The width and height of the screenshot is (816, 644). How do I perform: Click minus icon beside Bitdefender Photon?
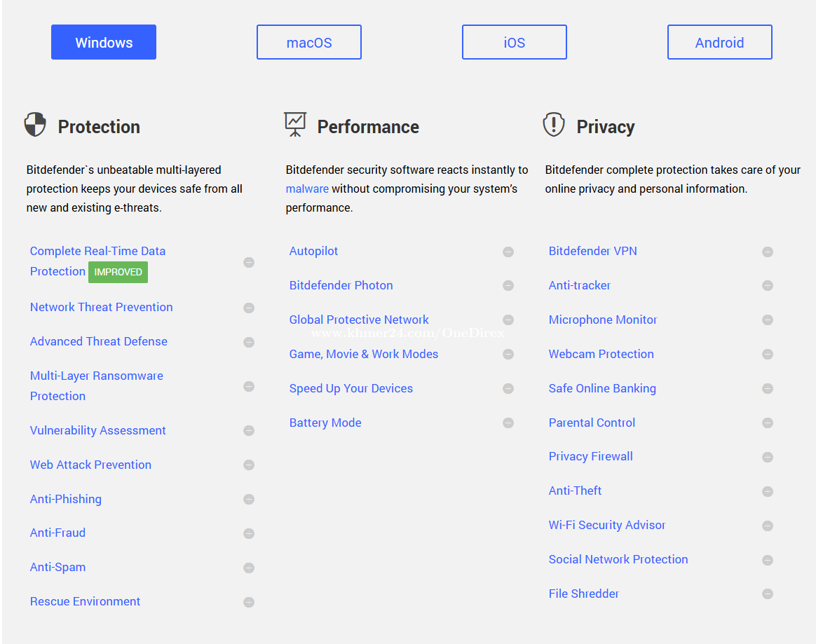click(508, 286)
